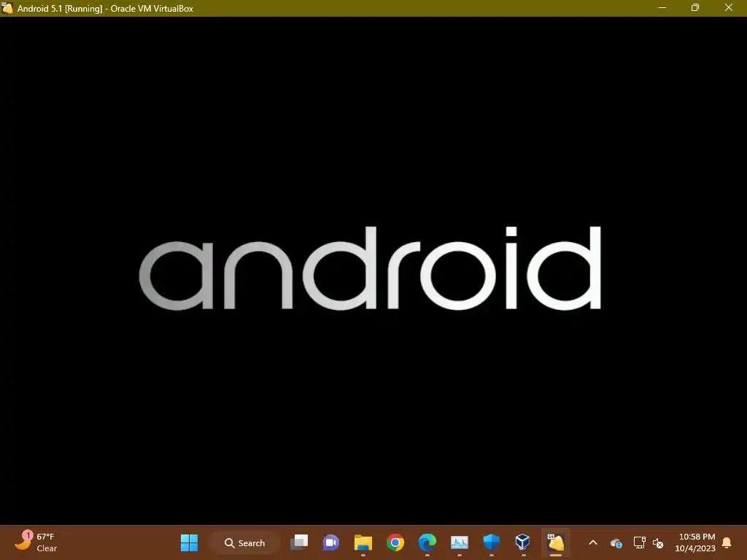
Task: Open Microsoft Edge from taskbar
Action: pyautogui.click(x=427, y=542)
